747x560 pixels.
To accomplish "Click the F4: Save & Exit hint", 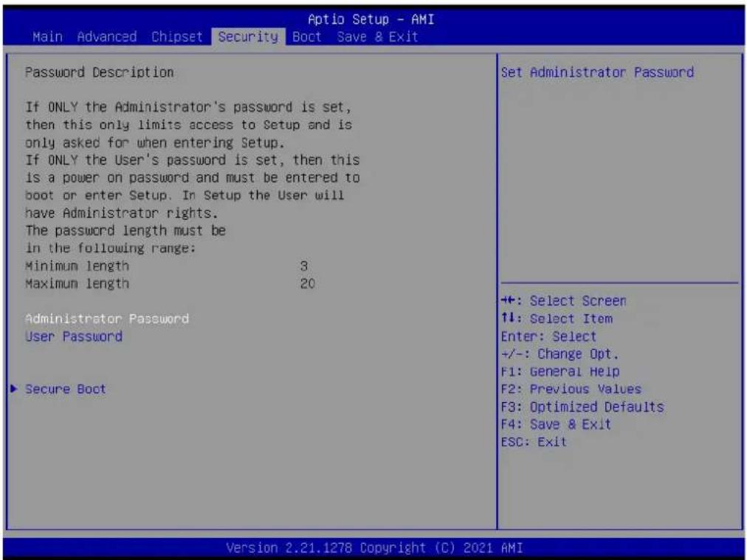I will tap(556, 424).
